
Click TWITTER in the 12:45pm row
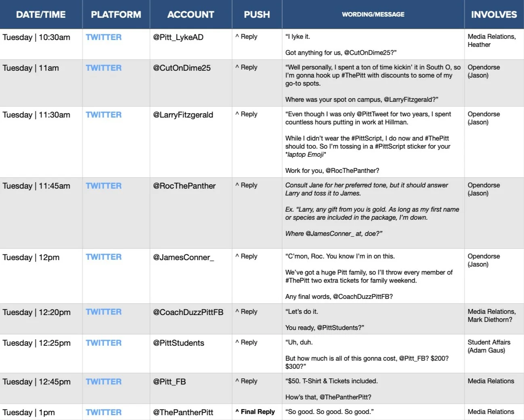pos(103,382)
